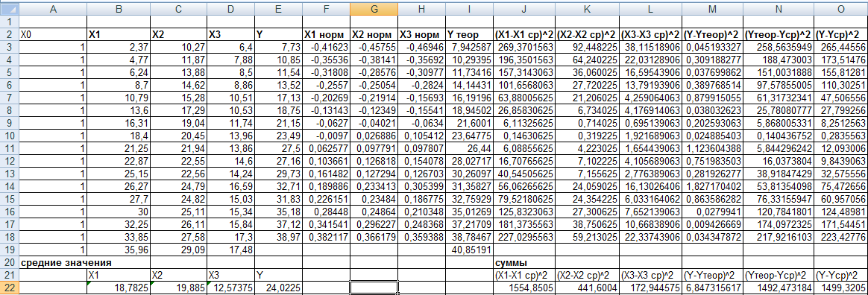The width and height of the screenshot is (868, 295).
Task: Click cell with value 12,57375
Action: pyautogui.click(x=230, y=288)
